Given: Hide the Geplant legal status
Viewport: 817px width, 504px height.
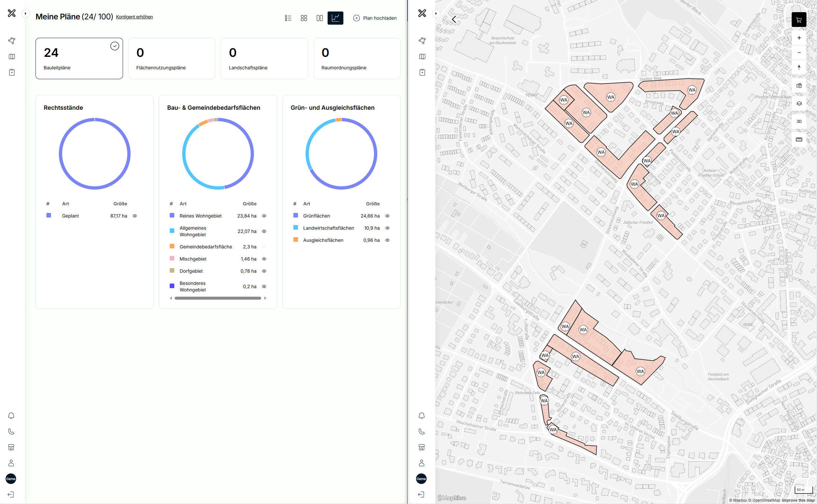Looking at the screenshot, I should click(x=135, y=216).
